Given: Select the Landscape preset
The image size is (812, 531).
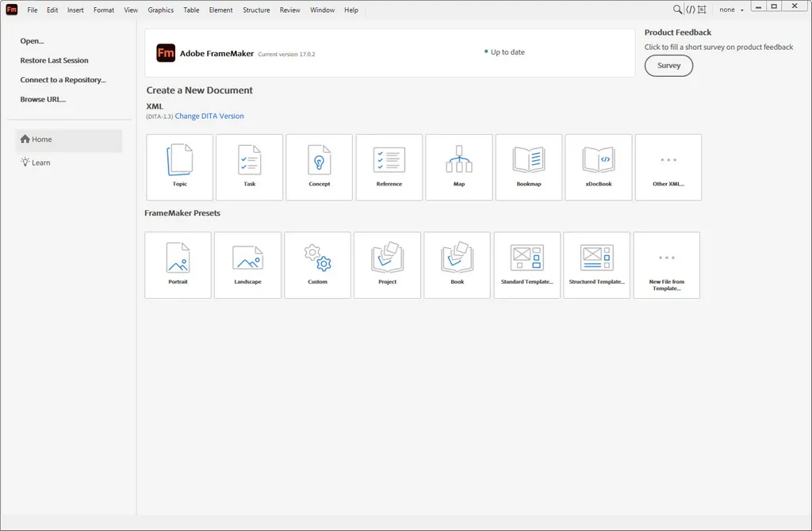Looking at the screenshot, I should pos(247,265).
